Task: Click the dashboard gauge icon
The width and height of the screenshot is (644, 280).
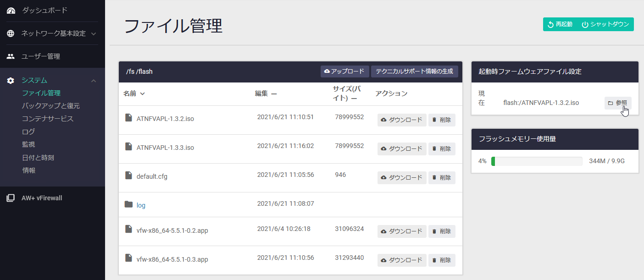Action: [x=11, y=10]
